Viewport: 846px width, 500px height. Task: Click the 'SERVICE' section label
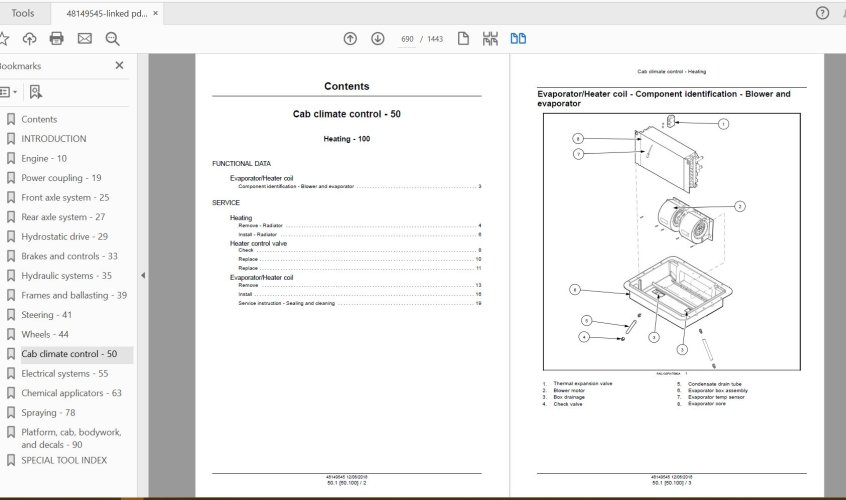pyautogui.click(x=226, y=203)
